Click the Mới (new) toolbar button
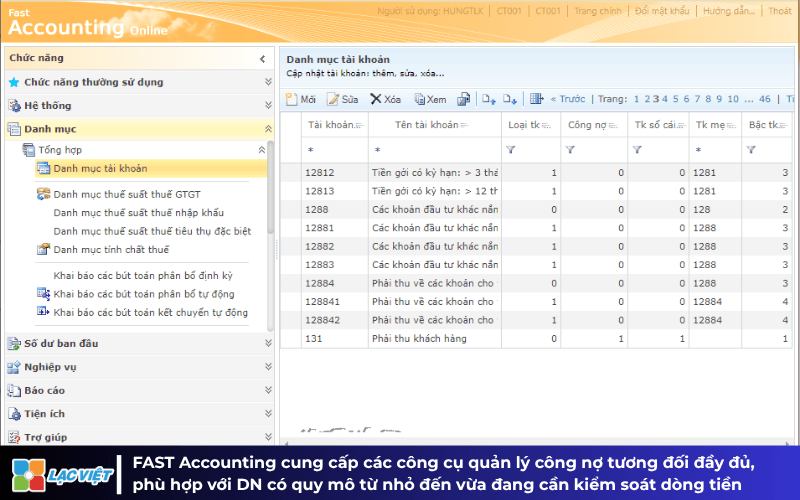Viewport: 800px width, 500px height. pos(301,99)
